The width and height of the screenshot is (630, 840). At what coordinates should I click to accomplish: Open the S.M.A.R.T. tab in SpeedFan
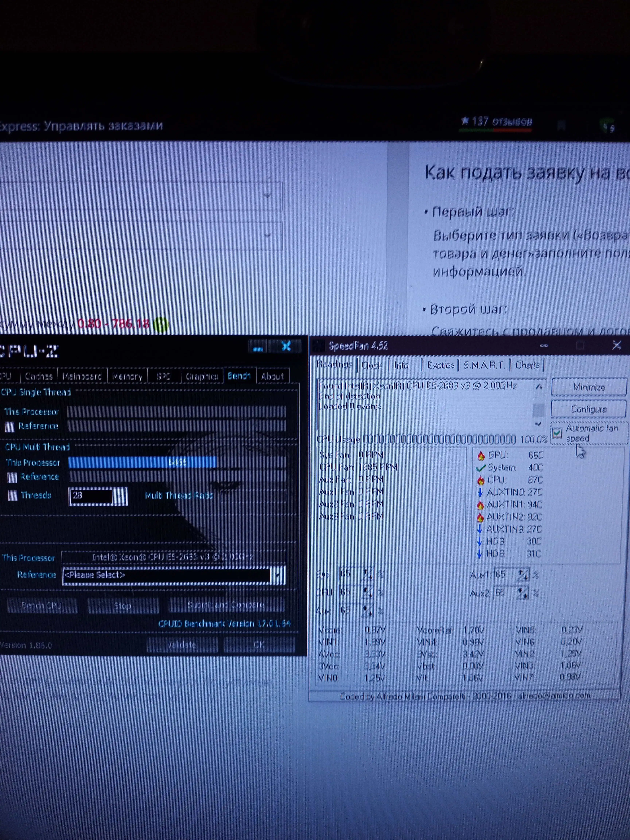pos(484,365)
